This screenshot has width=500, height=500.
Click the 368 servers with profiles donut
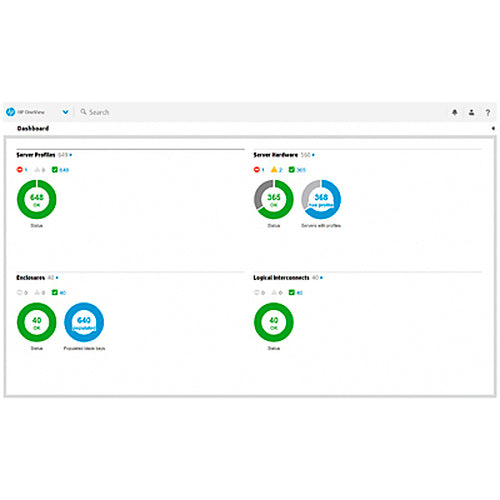[321, 199]
